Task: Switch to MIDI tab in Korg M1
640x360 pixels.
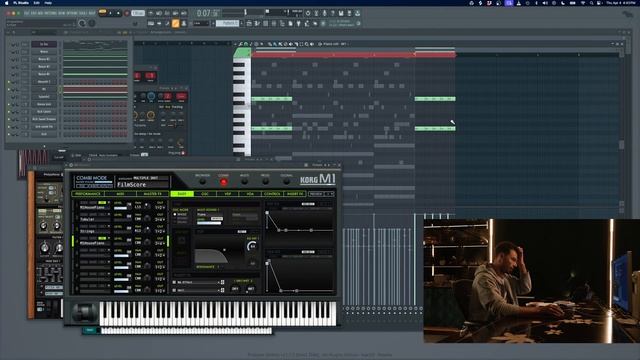Action: [120, 194]
